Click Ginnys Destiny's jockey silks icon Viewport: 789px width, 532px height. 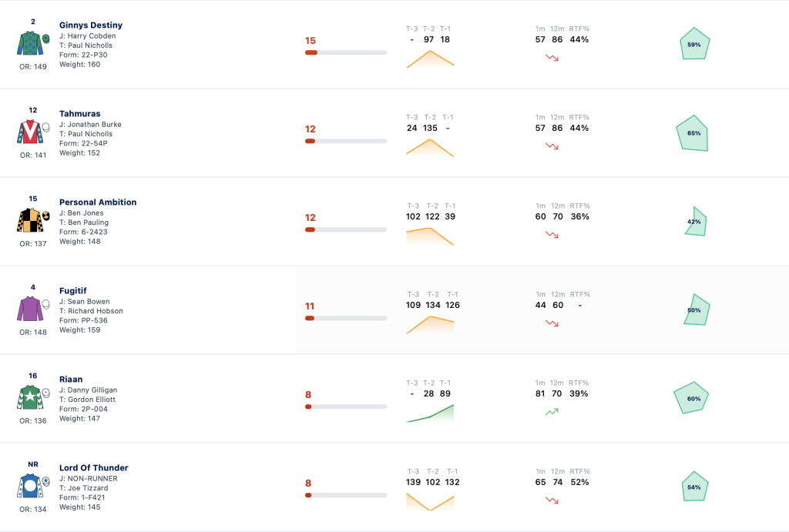pyautogui.click(x=33, y=43)
